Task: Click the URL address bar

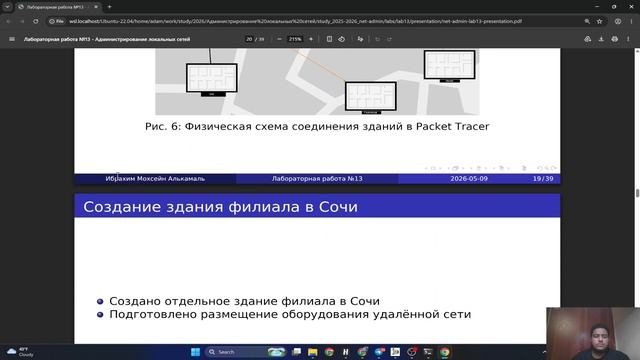Action: 295,21
